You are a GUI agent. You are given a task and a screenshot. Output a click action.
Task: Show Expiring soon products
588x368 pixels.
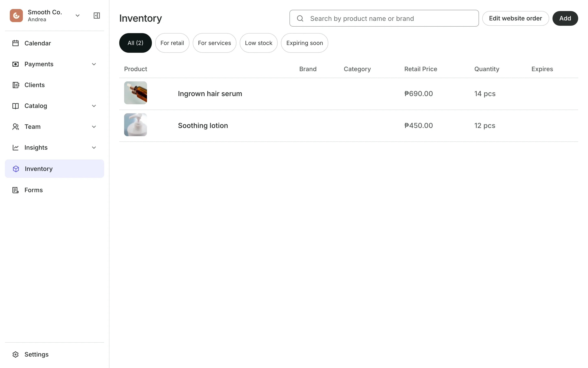tap(304, 43)
